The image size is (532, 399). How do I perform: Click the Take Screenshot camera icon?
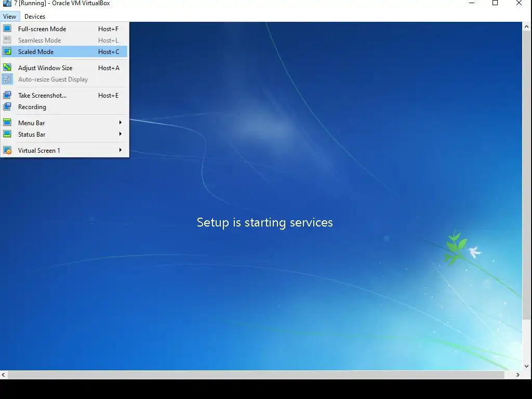pyautogui.click(x=7, y=95)
